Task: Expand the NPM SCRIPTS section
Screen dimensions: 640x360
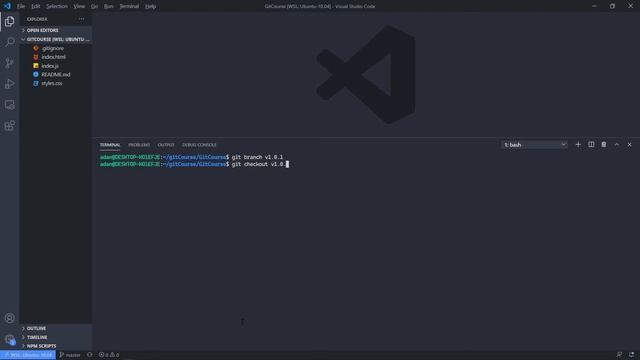Action: tap(56, 346)
